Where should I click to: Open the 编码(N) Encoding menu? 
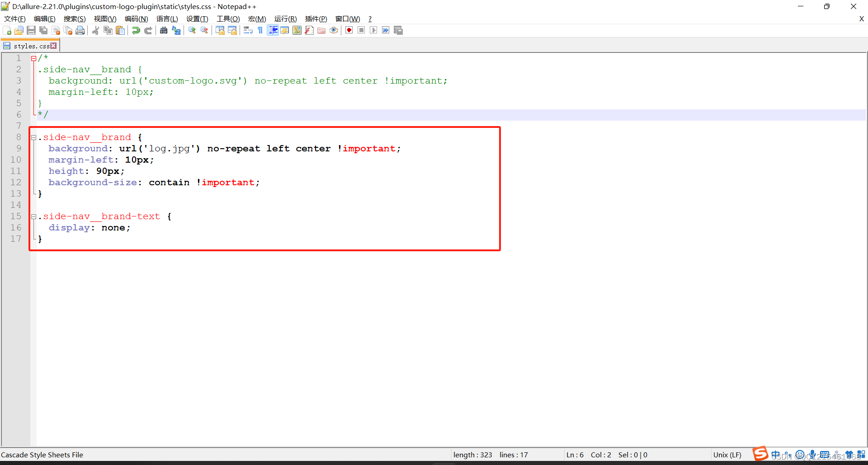pyautogui.click(x=137, y=19)
